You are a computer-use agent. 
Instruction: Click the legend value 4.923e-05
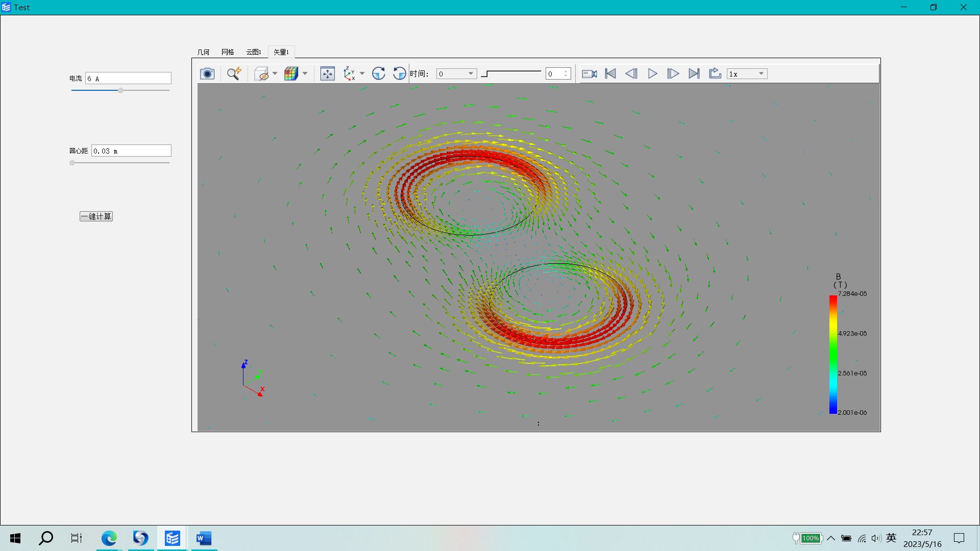[852, 334]
